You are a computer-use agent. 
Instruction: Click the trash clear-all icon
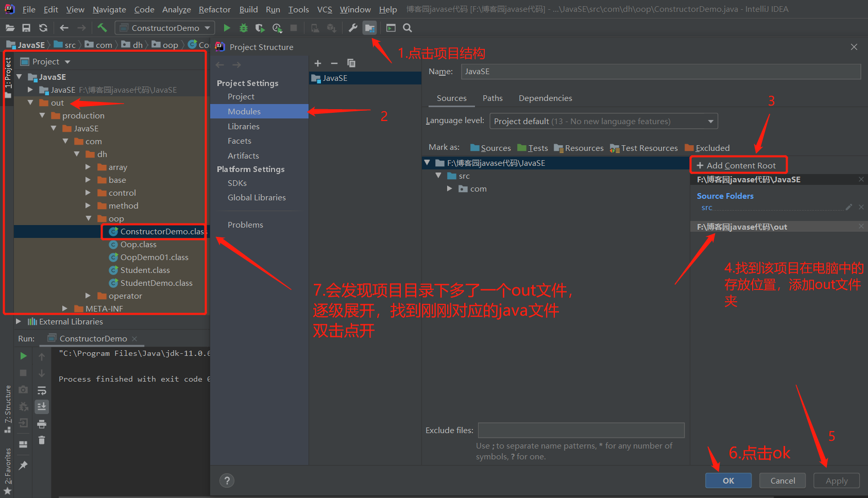click(x=42, y=440)
